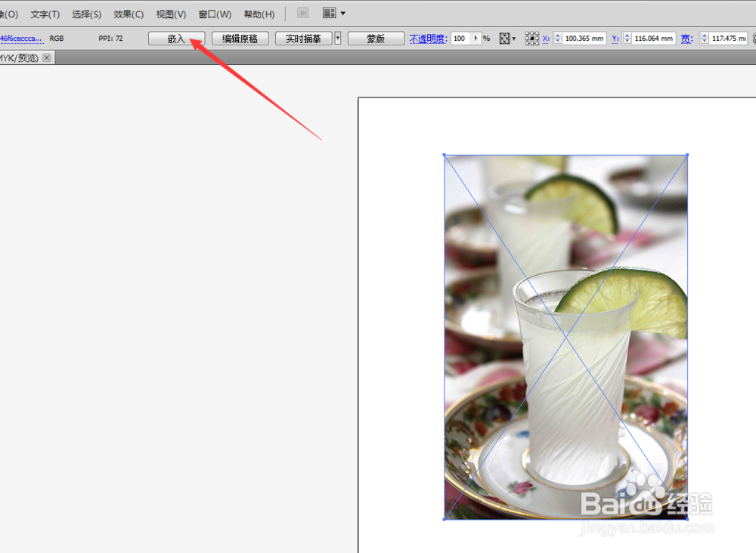Click the 宽: width label link
The width and height of the screenshot is (756, 553).
click(x=686, y=39)
